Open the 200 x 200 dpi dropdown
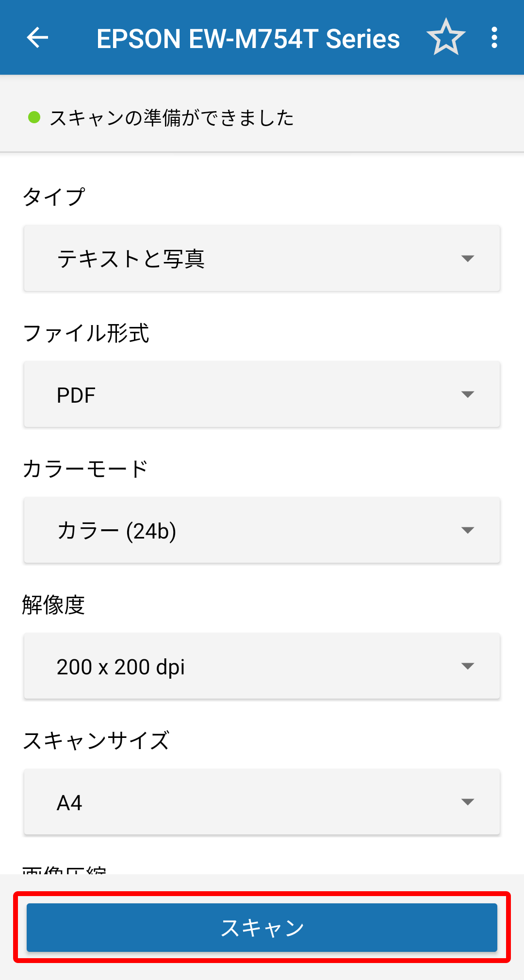Viewport: 524px width, 980px height. click(262, 666)
